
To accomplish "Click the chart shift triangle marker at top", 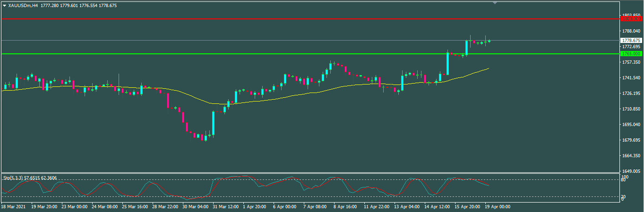I will 495,3.
